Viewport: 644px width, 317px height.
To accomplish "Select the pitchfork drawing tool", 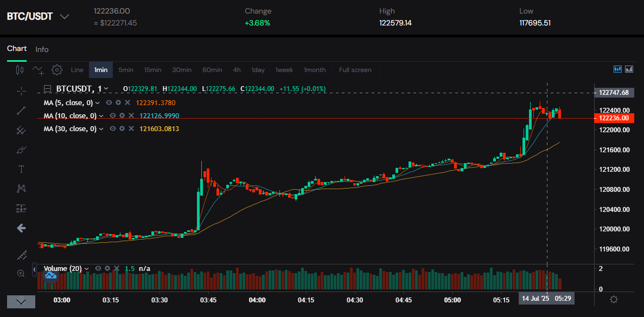I will pyautogui.click(x=21, y=131).
